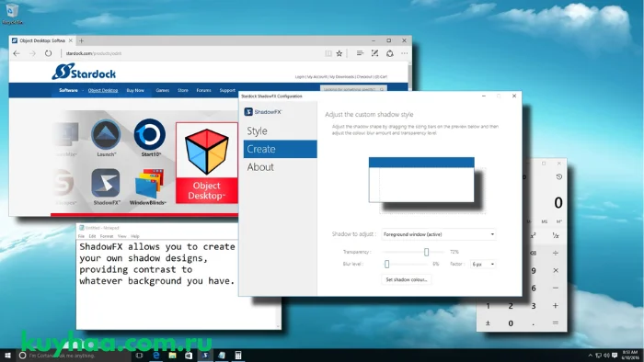
Task: Click Calculator multiply key
Action: (x=556, y=270)
